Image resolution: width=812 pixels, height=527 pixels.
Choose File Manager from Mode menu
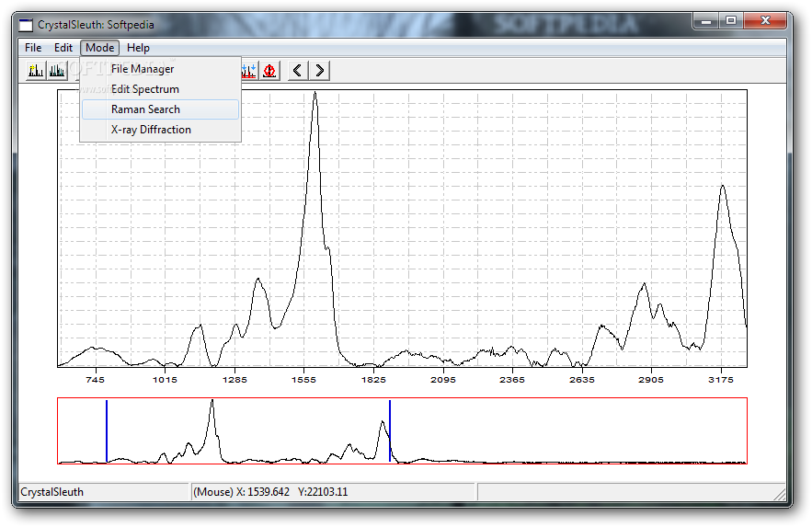click(x=160, y=69)
